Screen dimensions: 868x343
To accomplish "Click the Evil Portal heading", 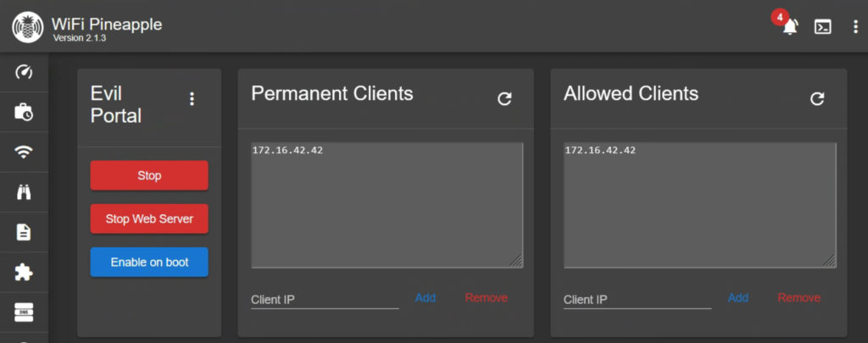I will tap(115, 104).
